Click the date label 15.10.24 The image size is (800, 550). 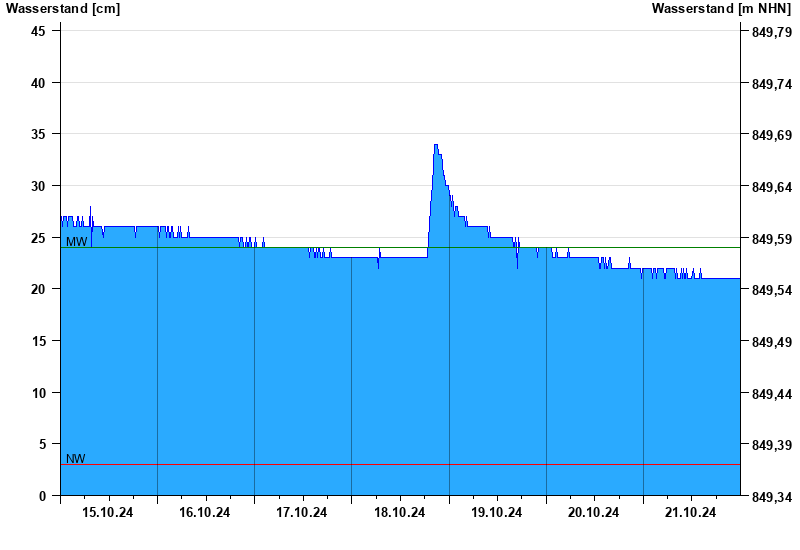(108, 512)
